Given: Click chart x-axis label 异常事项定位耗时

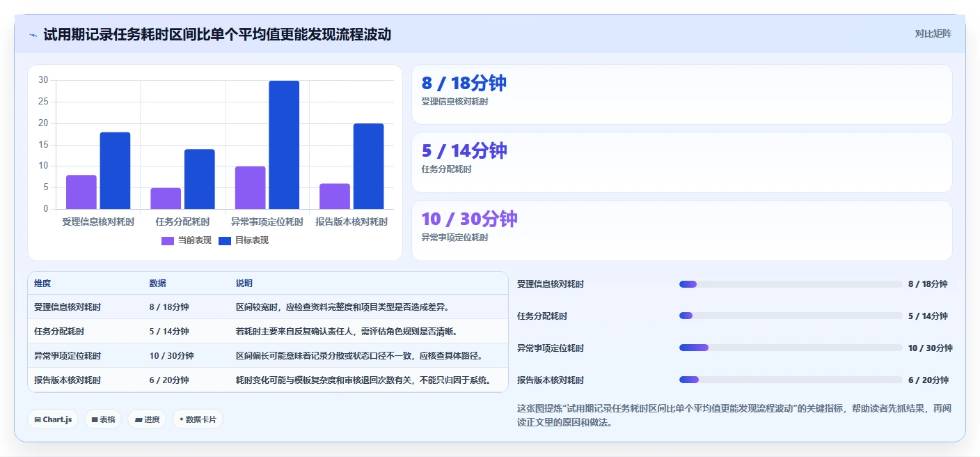Looking at the screenshot, I should point(267,222).
